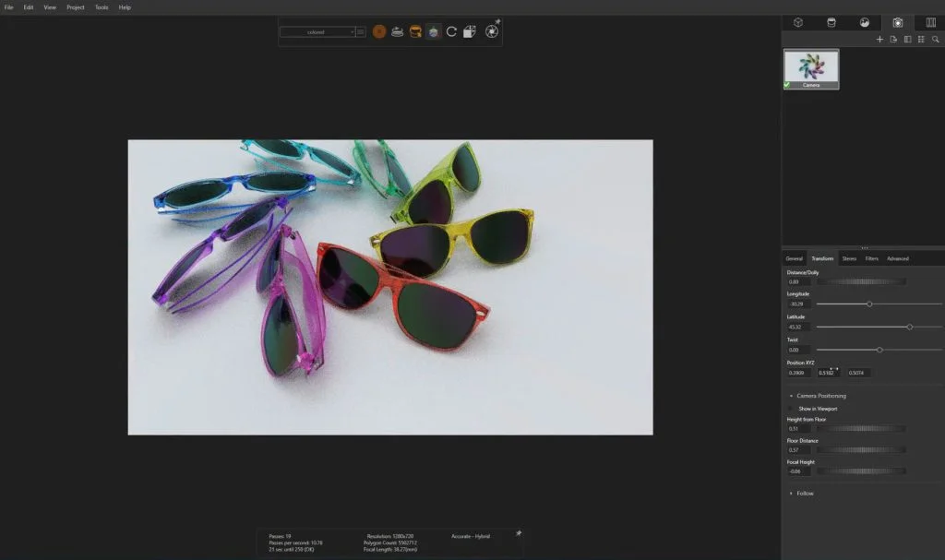Open the Project menu

[x=75, y=7]
